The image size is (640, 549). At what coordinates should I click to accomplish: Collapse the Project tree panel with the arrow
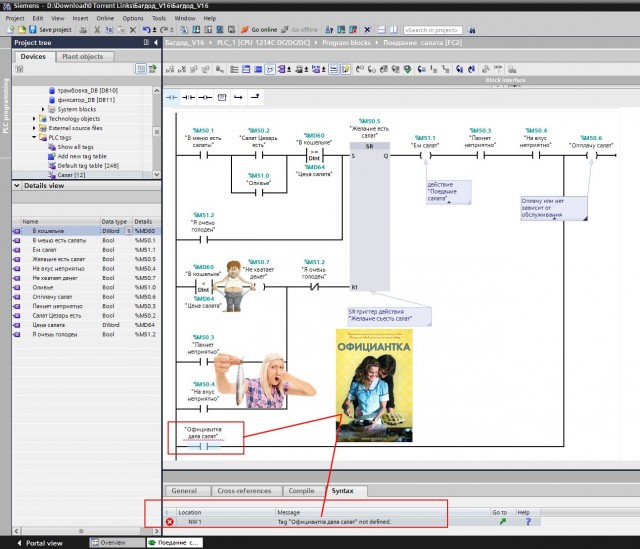156,42
